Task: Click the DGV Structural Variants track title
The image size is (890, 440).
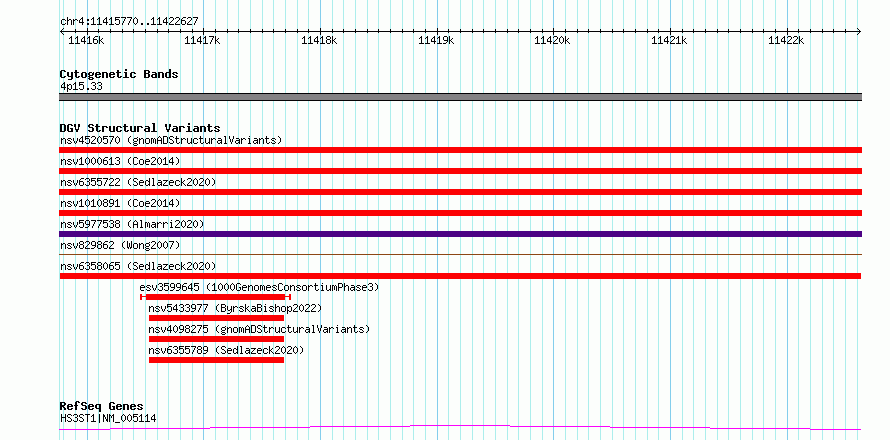Action: 140,128
